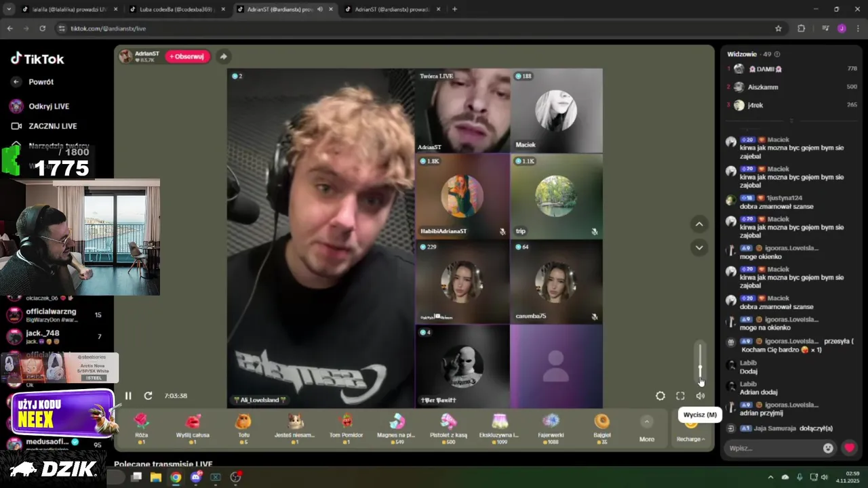Enter fullscreen mode for the stream
This screenshot has height=488, width=868.
tap(680, 396)
